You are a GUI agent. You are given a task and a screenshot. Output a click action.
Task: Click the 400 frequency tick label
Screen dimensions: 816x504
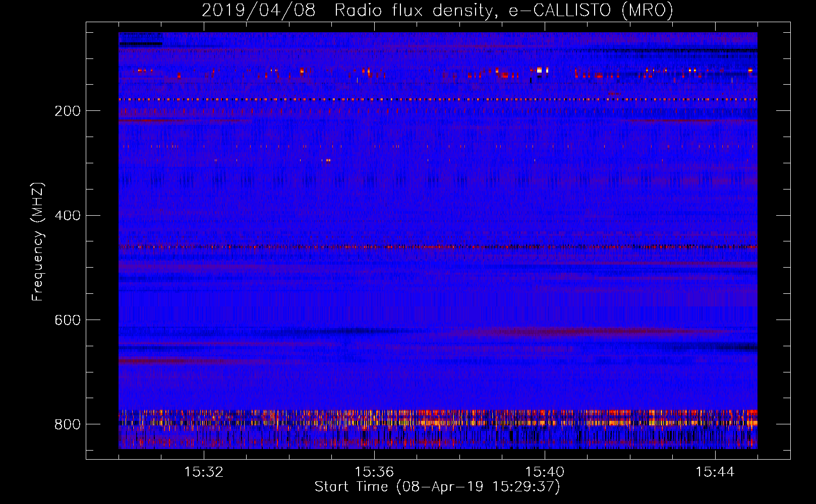(x=67, y=216)
